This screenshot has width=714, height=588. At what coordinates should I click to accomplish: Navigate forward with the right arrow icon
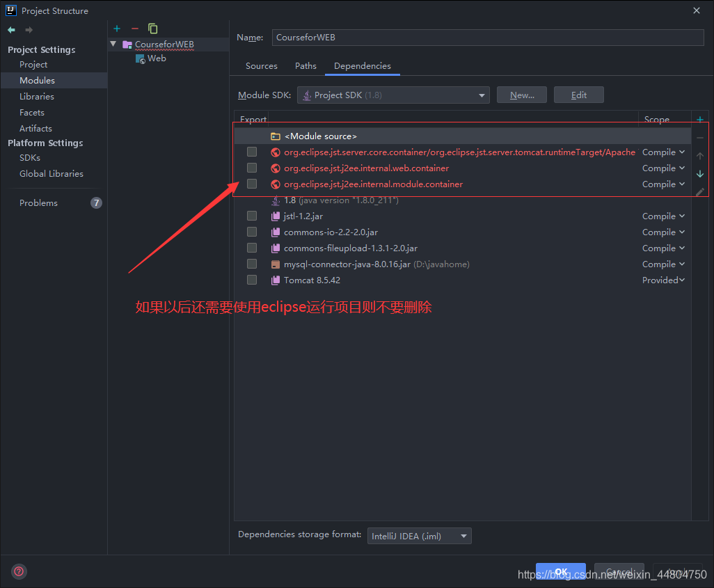pos(29,30)
